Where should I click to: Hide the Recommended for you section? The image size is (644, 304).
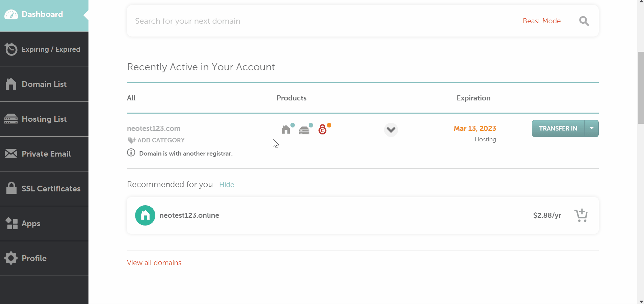227,185
